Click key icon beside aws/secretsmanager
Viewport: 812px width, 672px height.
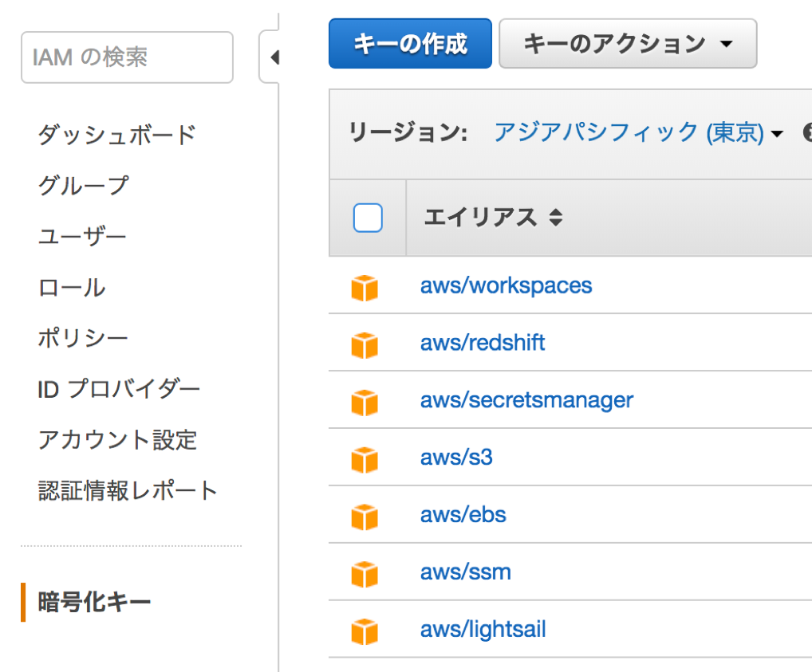coord(365,403)
